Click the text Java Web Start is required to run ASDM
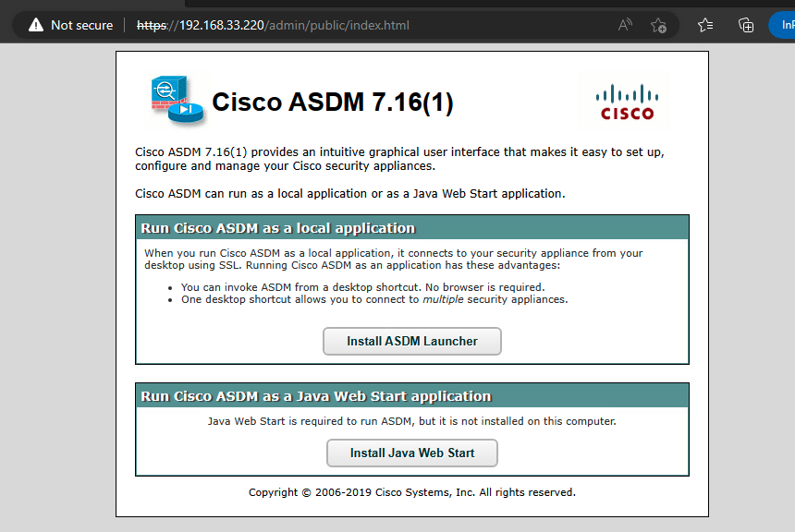The image size is (795, 532). [x=412, y=421]
